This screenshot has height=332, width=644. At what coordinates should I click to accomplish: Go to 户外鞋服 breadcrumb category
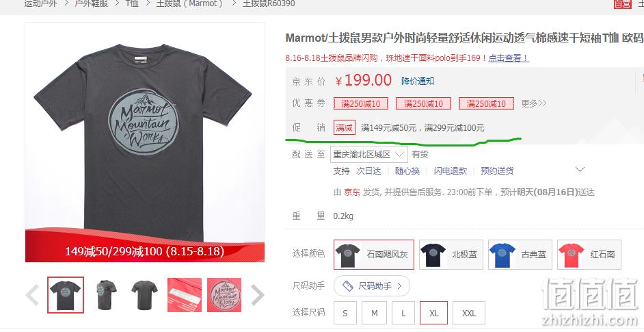tap(91, 3)
